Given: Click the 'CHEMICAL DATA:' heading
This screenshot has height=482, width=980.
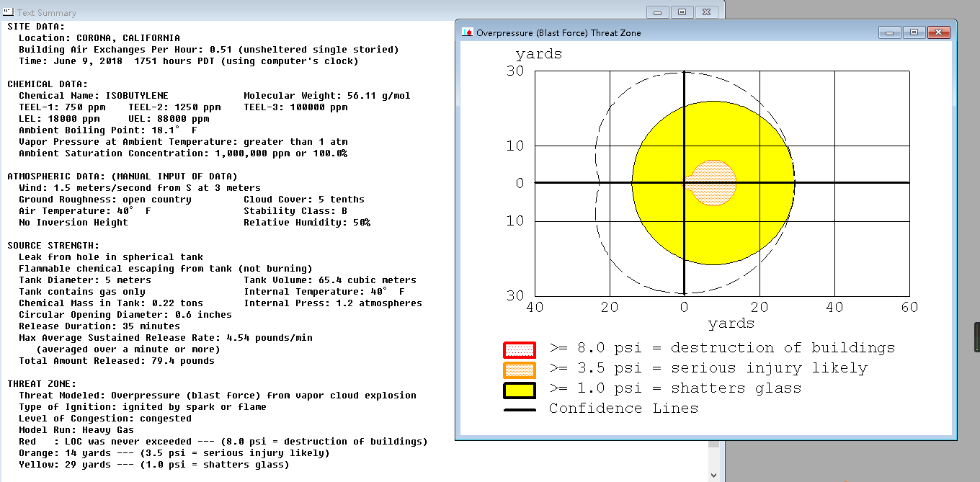Looking at the screenshot, I should (x=48, y=84).
